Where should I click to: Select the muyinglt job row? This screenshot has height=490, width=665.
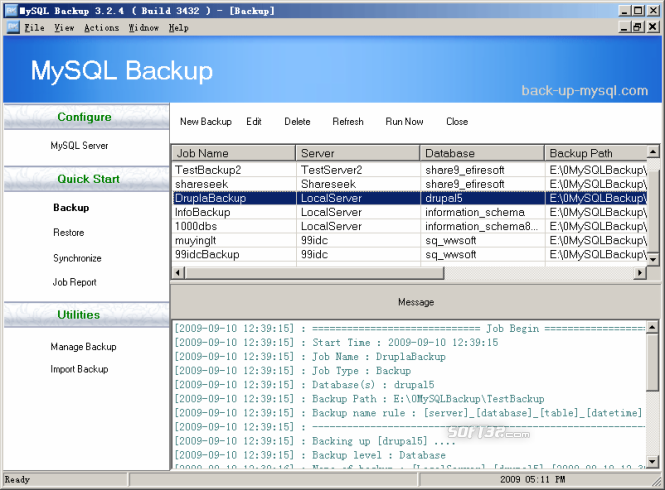tap(409, 240)
